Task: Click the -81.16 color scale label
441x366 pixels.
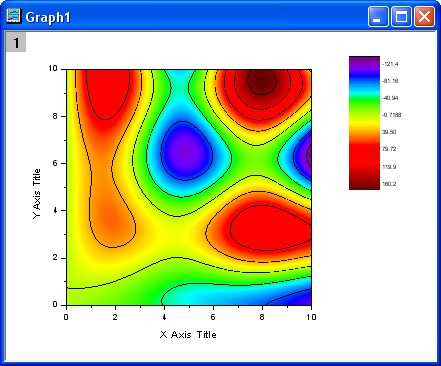Action: 390,81
